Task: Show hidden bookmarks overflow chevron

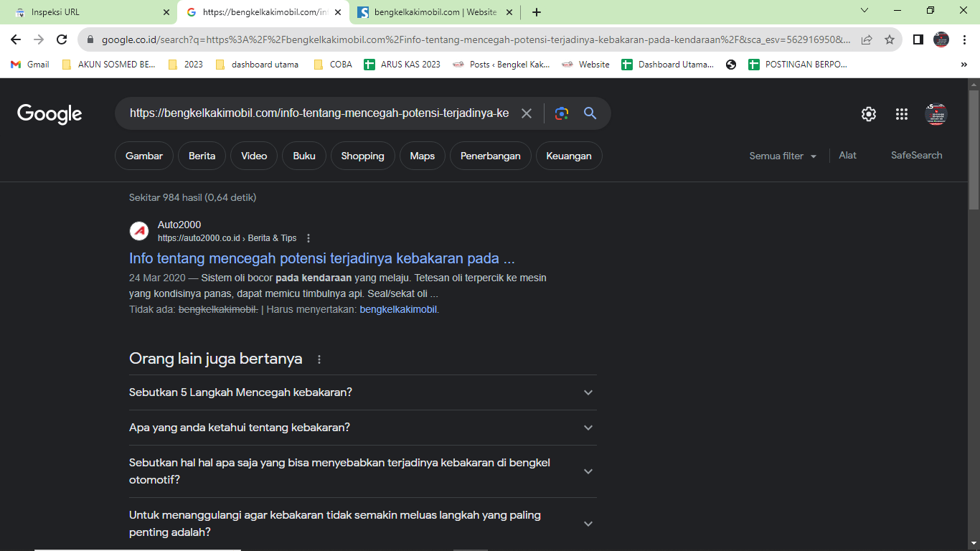Action: 963,65
